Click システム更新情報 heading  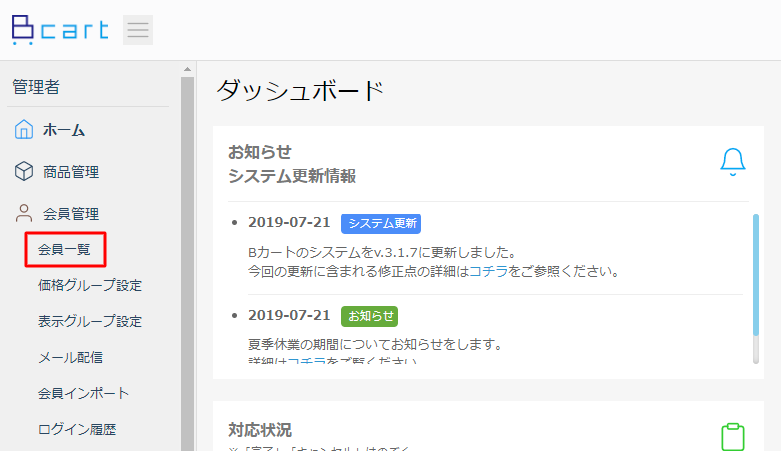[x=292, y=176]
